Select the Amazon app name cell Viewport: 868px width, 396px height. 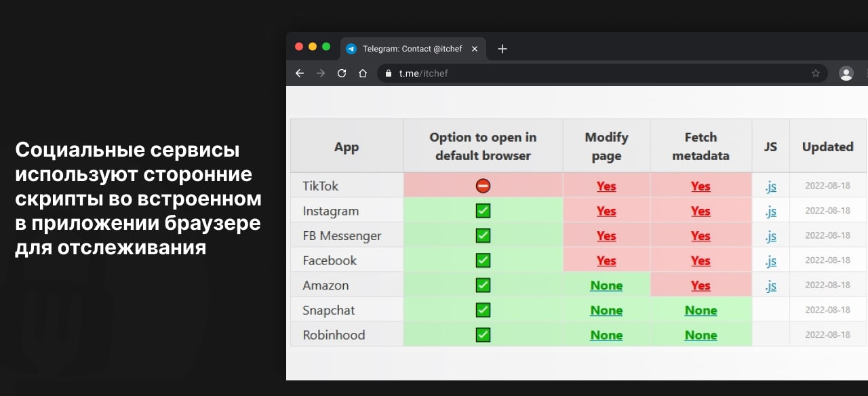[347, 285]
